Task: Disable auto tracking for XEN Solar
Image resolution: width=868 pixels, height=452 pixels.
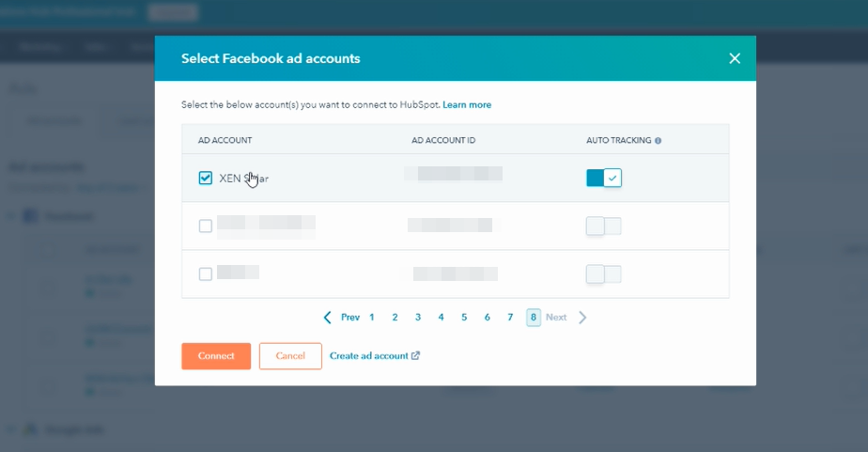Action: pos(604,178)
